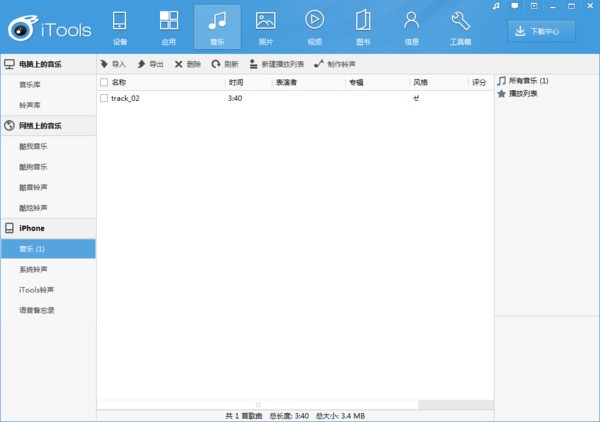This screenshot has height=422, width=600.
Task: Collapse the 网络上的音乐 sidebar section
Action: tap(48, 125)
